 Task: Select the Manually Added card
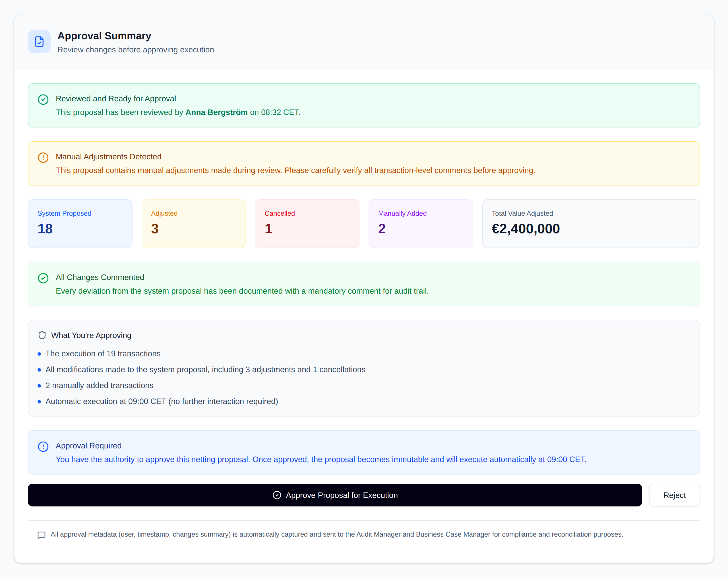pyautogui.click(x=420, y=223)
